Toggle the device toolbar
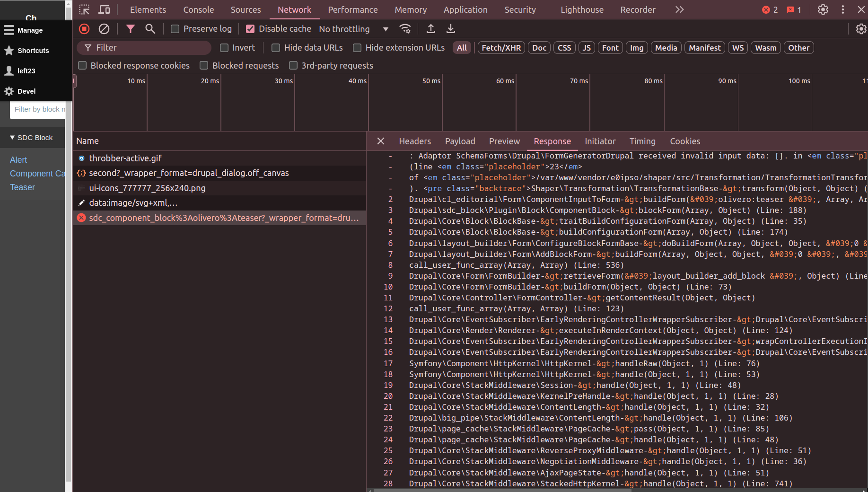 (104, 9)
